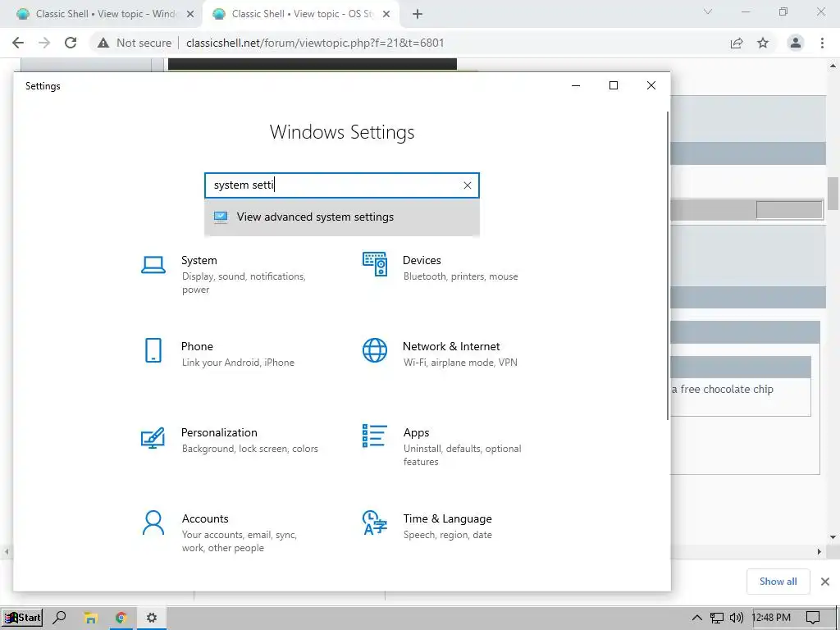
Task: Go back in the Chrome browser
Action: (18, 43)
